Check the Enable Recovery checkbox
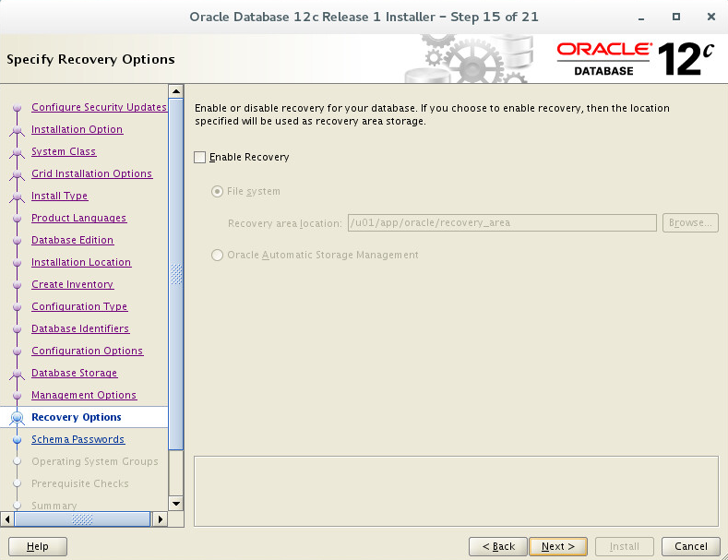Screen dimensions: 728x560 coord(199,158)
